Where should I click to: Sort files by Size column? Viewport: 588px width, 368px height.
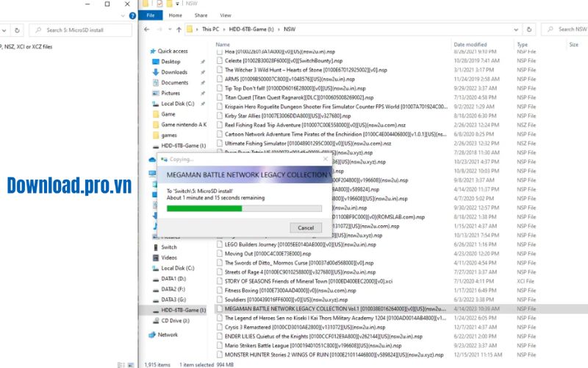(573, 44)
